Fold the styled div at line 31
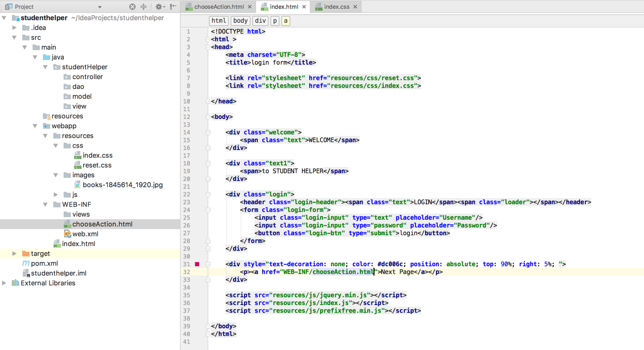The height and width of the screenshot is (350, 644). [208, 264]
